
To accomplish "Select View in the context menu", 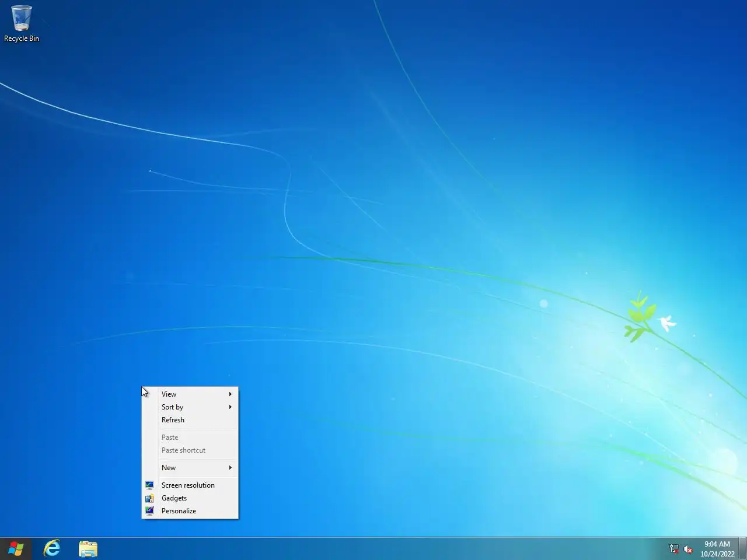I will point(190,394).
